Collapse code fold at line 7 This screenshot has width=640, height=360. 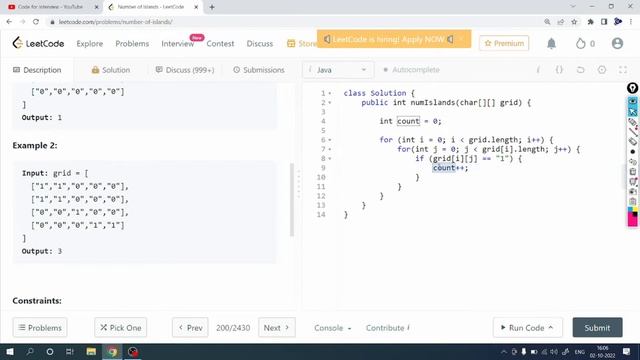point(330,149)
